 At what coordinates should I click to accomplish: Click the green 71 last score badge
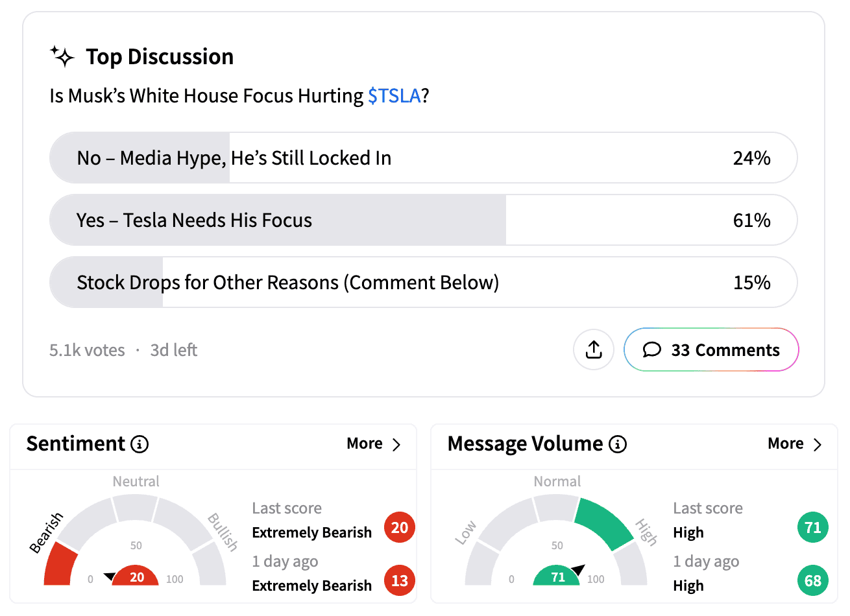click(x=812, y=527)
